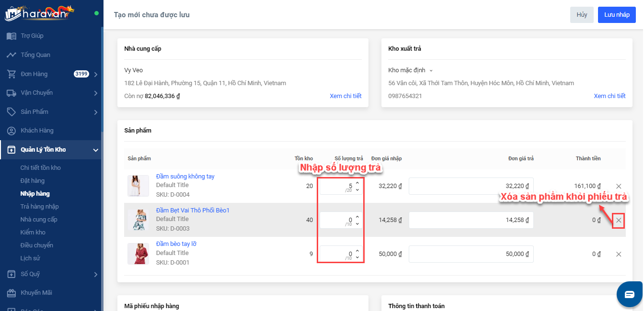This screenshot has width=644, height=311.
Task: Collapse the Quản Lý Tồn Kho chevron
Action: (96, 150)
